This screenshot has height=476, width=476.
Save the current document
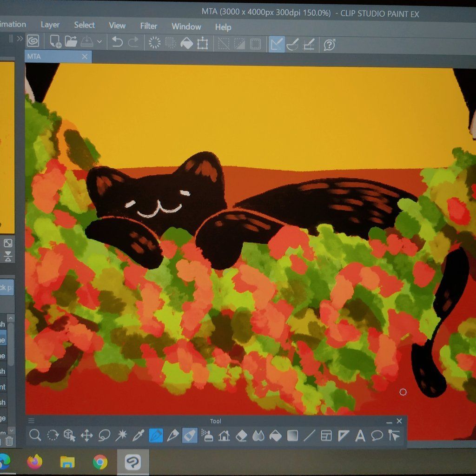click(x=87, y=41)
